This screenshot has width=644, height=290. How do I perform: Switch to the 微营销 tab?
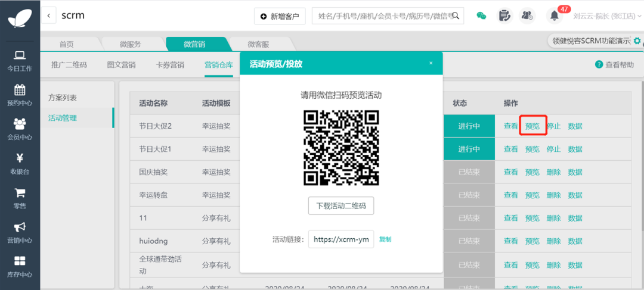[194, 44]
